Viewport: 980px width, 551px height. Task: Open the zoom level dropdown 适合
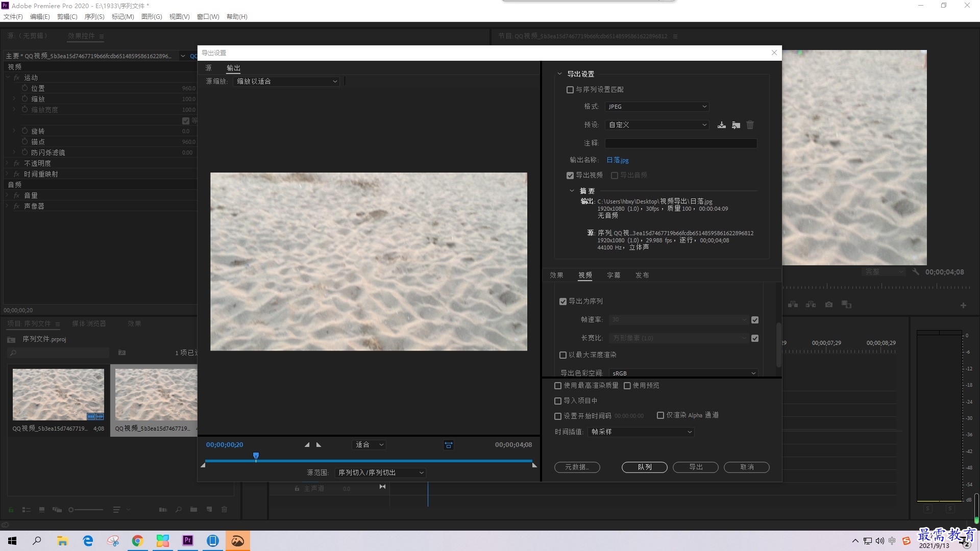tap(369, 445)
